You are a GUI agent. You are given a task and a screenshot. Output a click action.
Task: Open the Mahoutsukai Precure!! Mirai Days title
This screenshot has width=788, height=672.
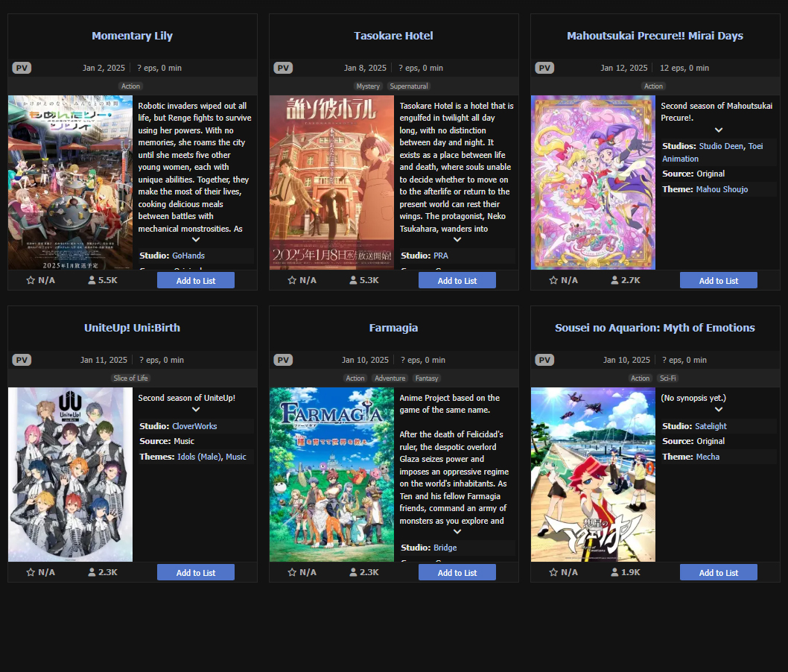(x=655, y=36)
